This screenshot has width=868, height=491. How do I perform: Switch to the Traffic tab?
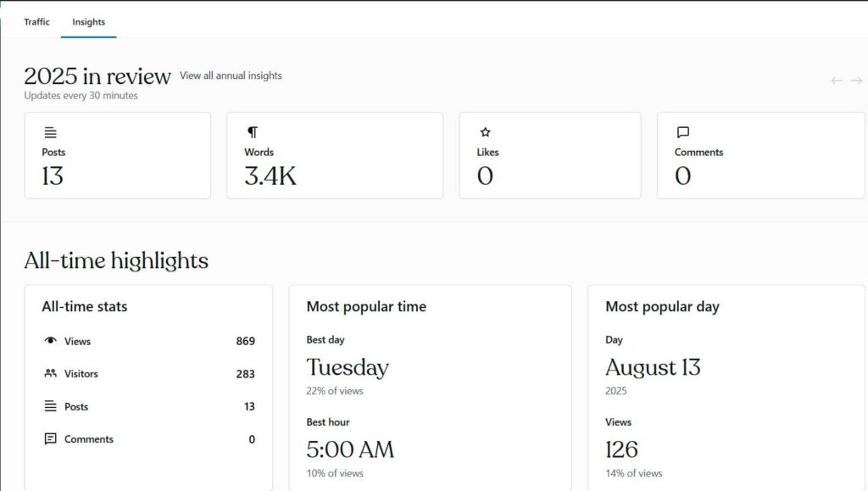click(x=36, y=22)
